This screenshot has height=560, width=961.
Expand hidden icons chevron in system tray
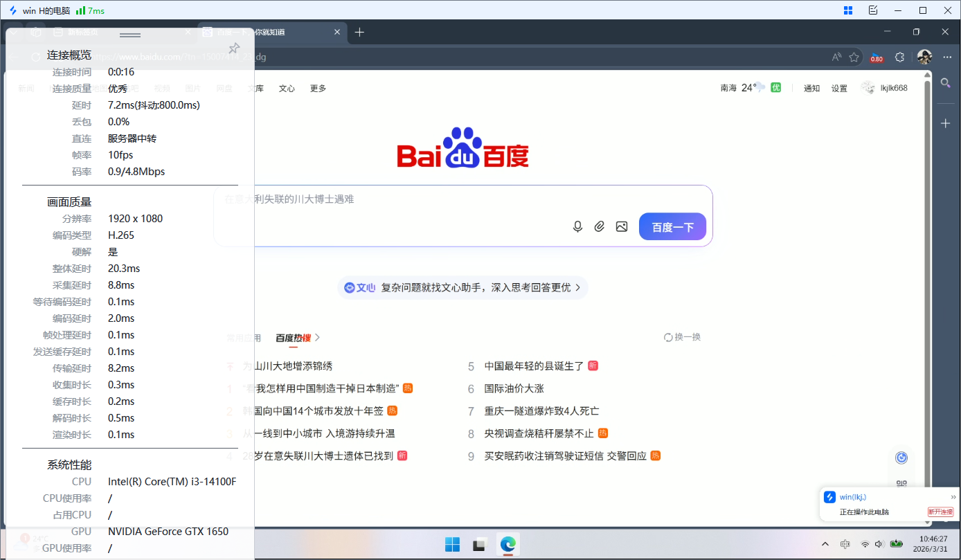[825, 545]
